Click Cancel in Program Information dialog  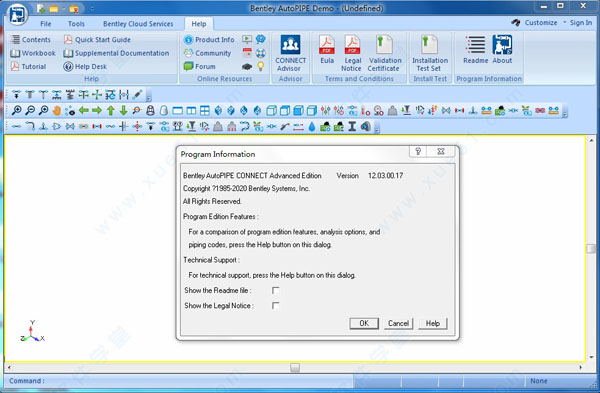tap(398, 323)
